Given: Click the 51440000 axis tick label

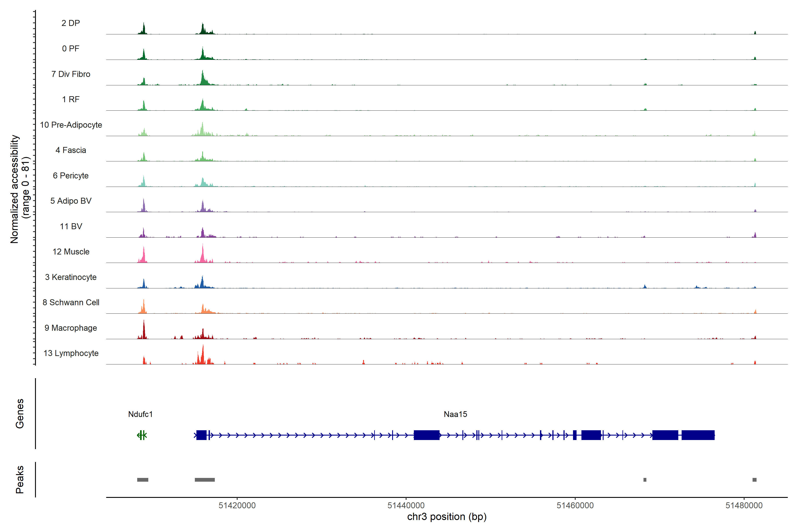Looking at the screenshot, I should (x=406, y=506).
